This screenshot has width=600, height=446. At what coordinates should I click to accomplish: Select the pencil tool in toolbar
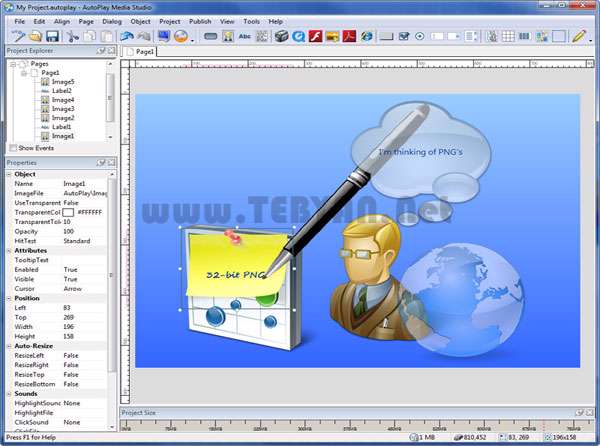click(x=579, y=36)
